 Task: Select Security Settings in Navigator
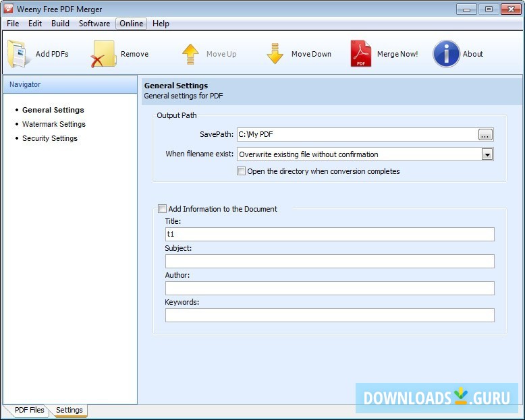[x=49, y=138]
